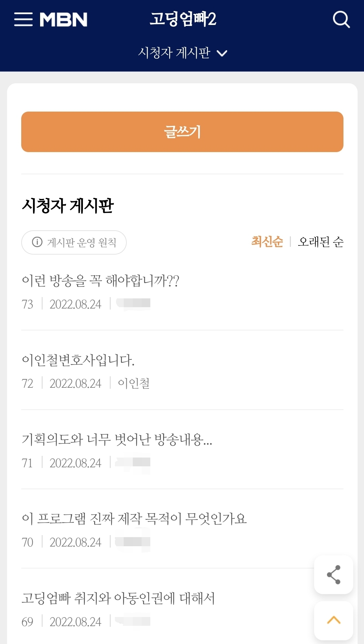364x644 pixels.
Task: Click the orange 글쓰기 button
Action: [182, 132]
